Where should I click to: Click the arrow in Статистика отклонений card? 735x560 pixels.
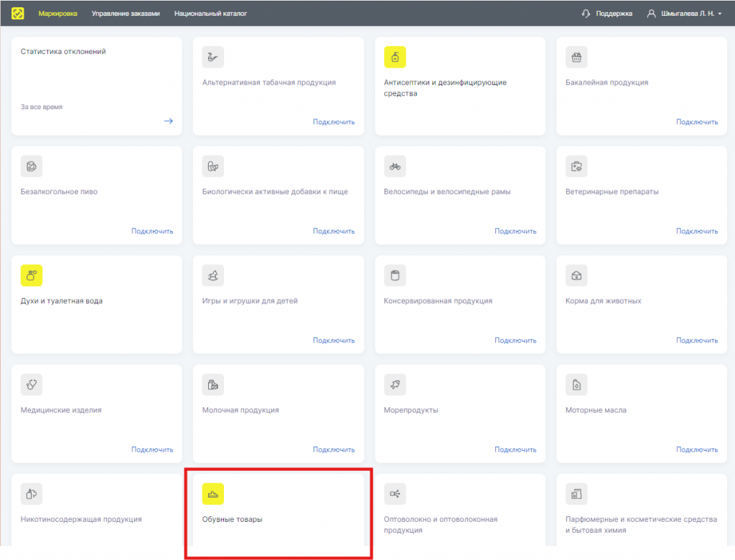tap(169, 121)
